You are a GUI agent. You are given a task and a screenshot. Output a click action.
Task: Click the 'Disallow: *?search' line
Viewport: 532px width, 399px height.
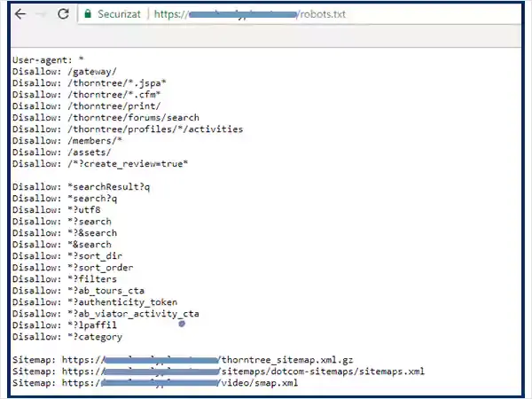point(62,222)
